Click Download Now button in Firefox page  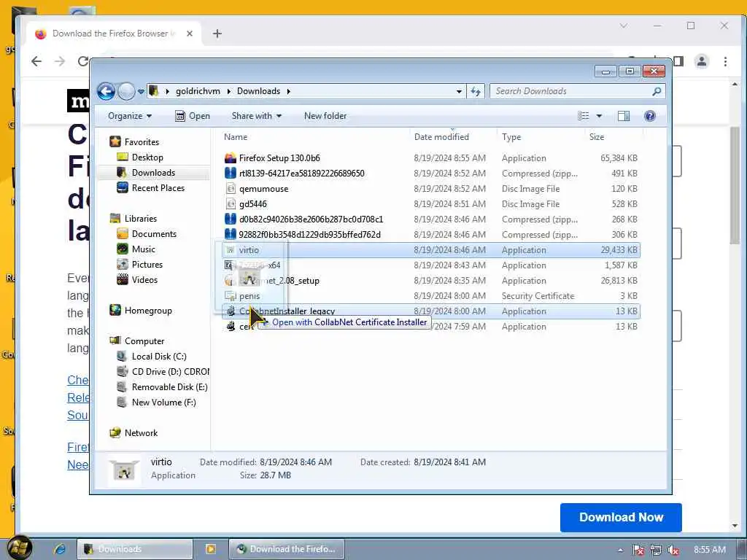[x=621, y=518]
